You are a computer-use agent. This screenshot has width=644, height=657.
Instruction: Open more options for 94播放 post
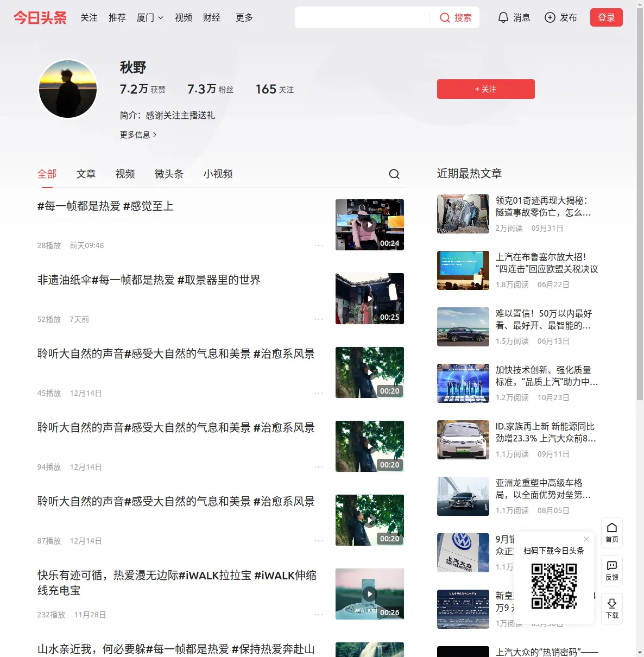click(x=319, y=467)
